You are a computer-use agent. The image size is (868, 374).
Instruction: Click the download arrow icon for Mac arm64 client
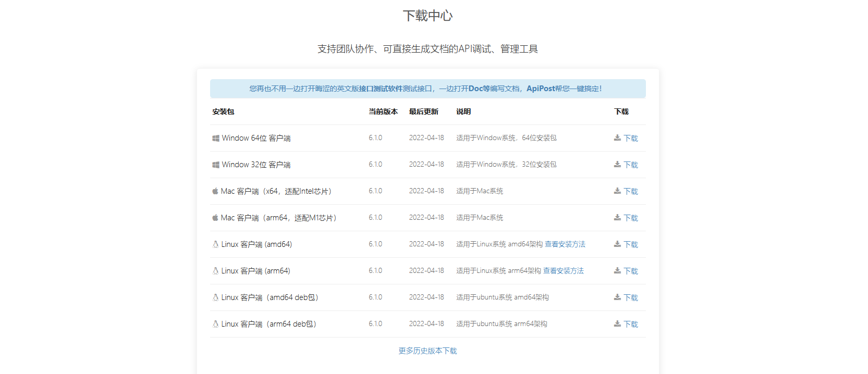click(617, 218)
